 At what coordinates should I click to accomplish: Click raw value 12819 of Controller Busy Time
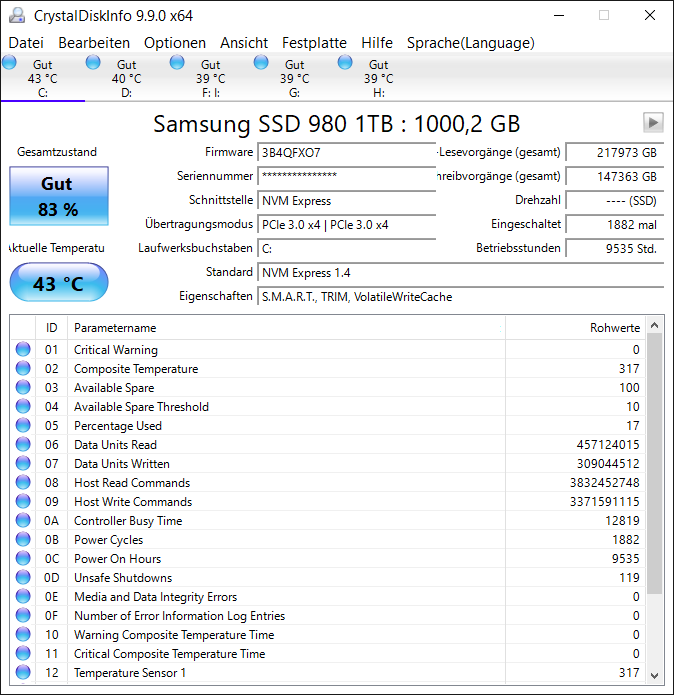622,520
